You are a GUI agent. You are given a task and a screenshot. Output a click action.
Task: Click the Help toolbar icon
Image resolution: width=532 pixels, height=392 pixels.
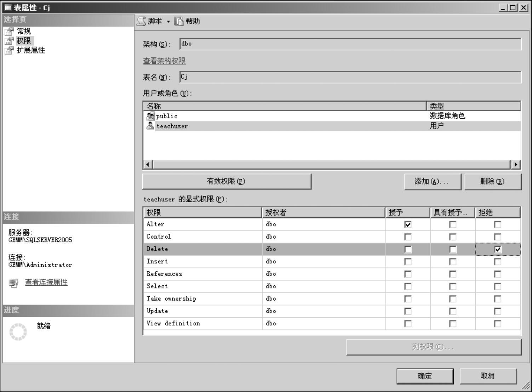click(x=179, y=21)
